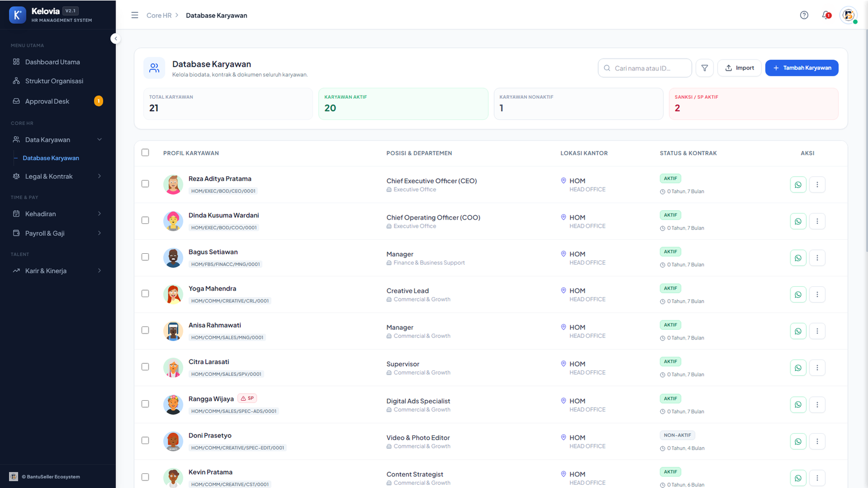Open more actions for Rangga Wijaya
Image resolution: width=868 pixels, height=488 pixels.
tap(817, 404)
